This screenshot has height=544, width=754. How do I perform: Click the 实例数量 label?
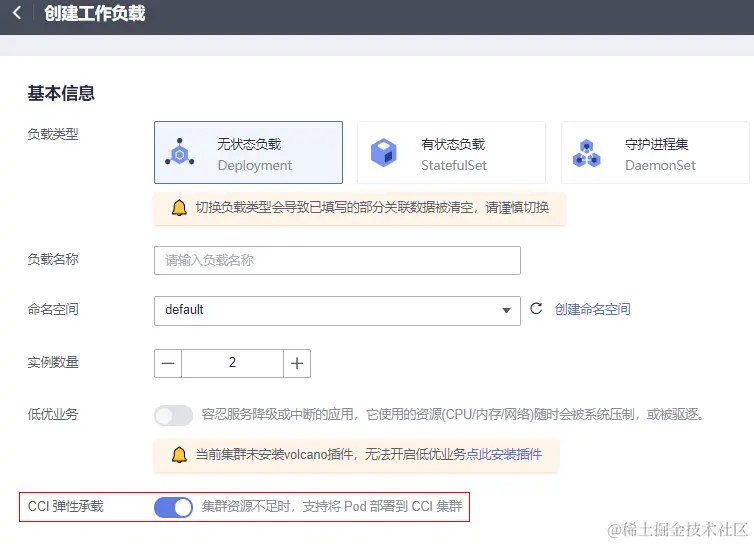[53, 362]
